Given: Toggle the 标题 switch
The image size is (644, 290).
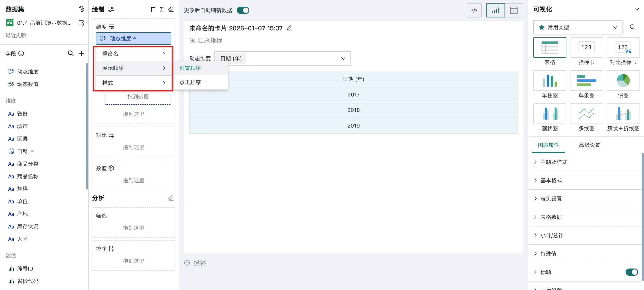Looking at the screenshot, I should 631,272.
